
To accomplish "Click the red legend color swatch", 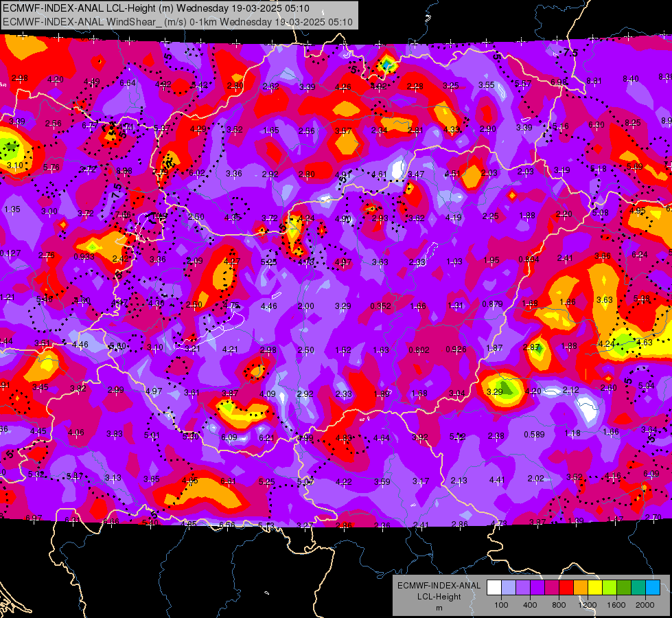I will click(566, 587).
